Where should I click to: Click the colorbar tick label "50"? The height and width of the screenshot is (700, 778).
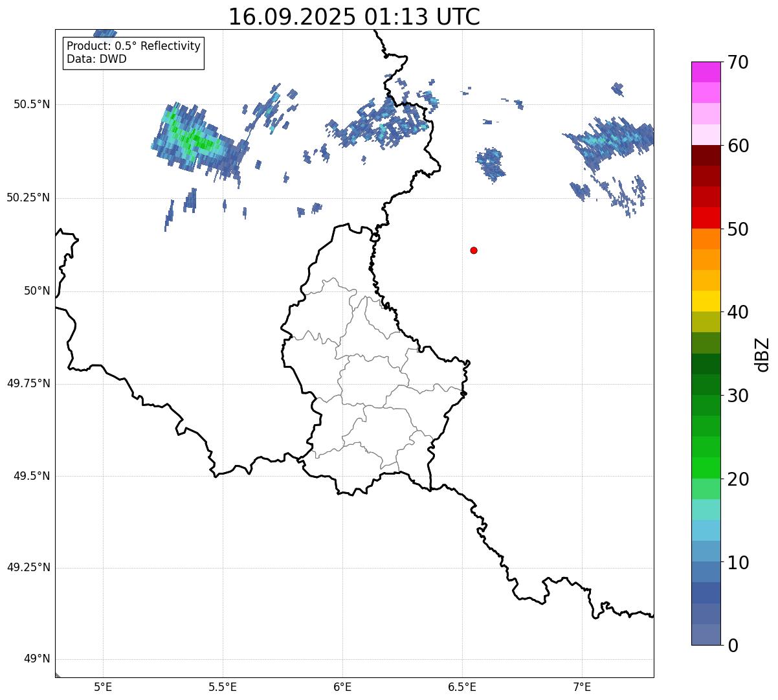click(737, 230)
